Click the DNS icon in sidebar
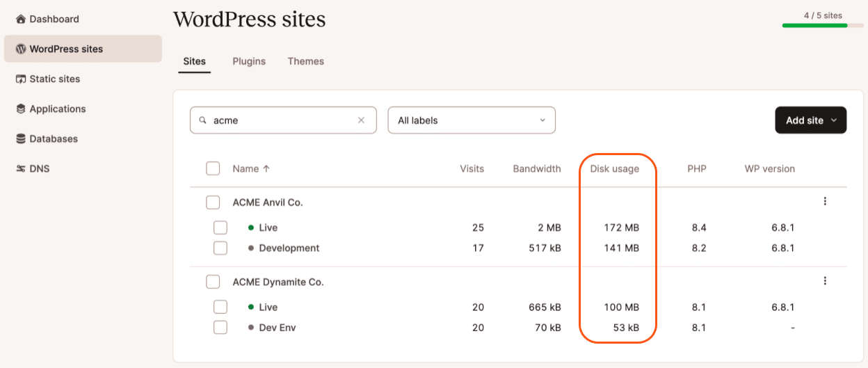 pyautogui.click(x=21, y=169)
